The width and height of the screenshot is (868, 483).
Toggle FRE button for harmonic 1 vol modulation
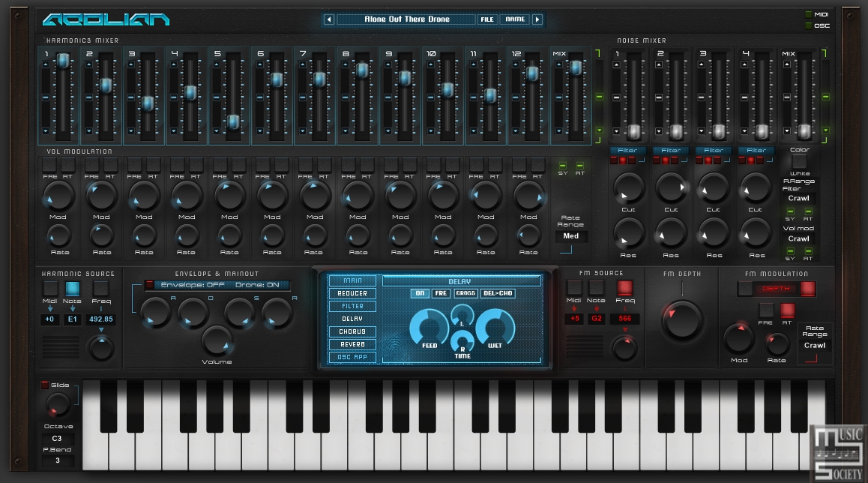[49, 164]
